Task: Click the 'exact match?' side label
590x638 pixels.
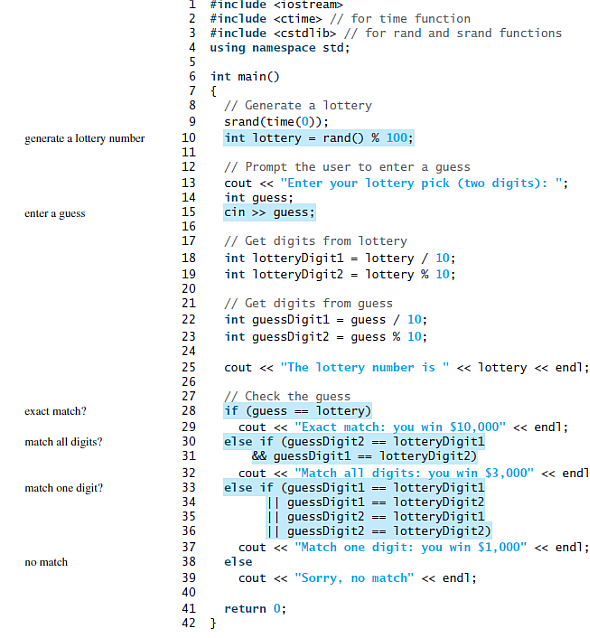Action: click(55, 411)
